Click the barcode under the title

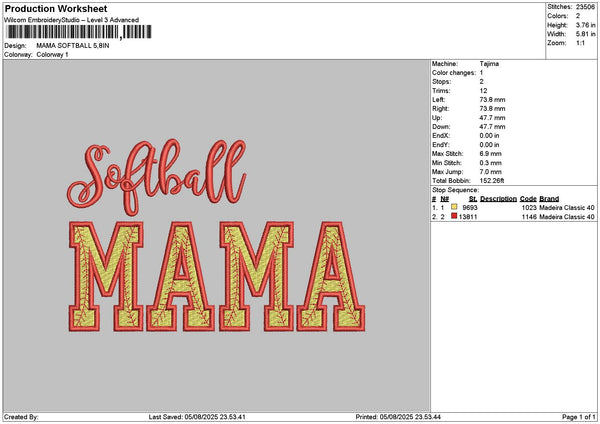[79, 32]
